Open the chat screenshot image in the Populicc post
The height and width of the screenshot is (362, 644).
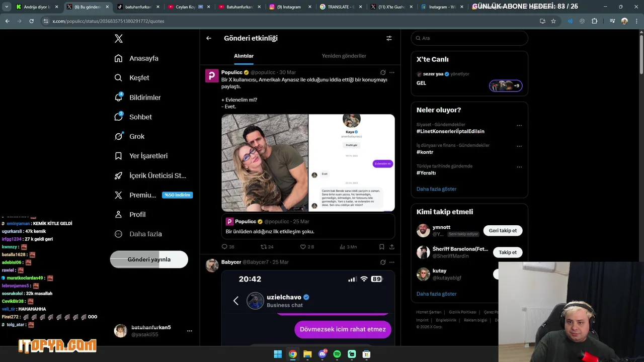(x=352, y=162)
